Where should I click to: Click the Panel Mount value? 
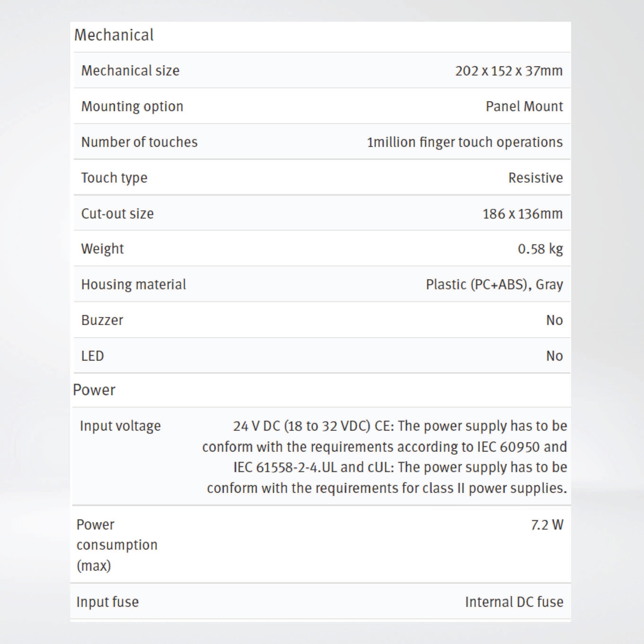click(x=524, y=106)
